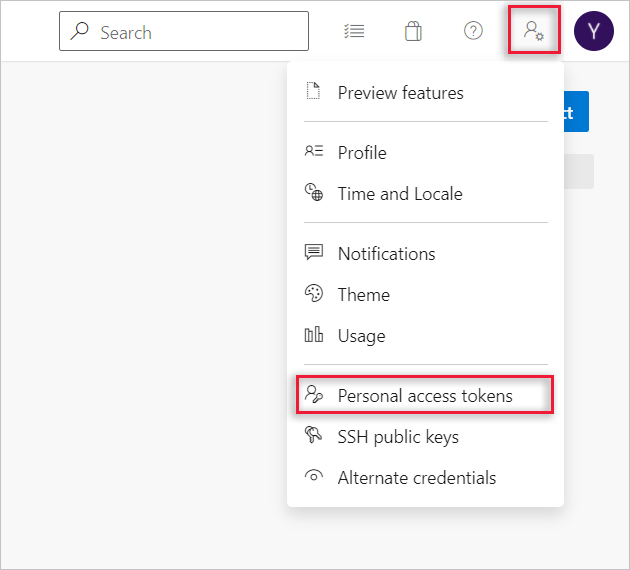
Task: Click the magnifier icon in Search box
Action: point(80,32)
